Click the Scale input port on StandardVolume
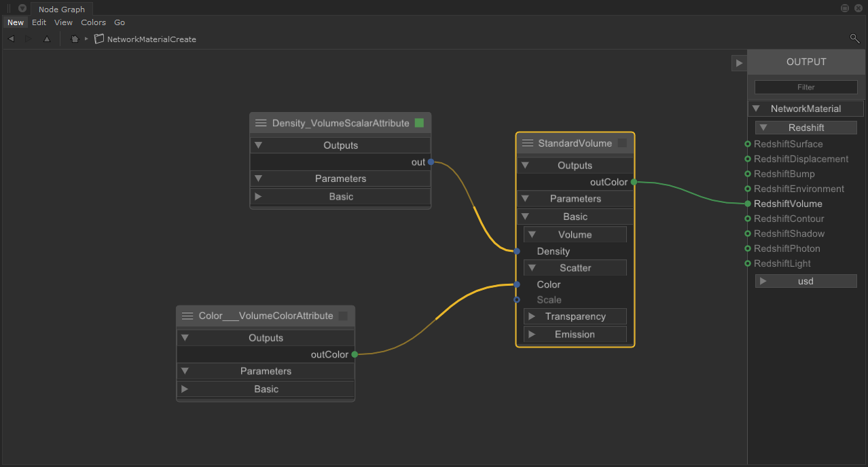Image resolution: width=868 pixels, height=467 pixels. (517, 299)
